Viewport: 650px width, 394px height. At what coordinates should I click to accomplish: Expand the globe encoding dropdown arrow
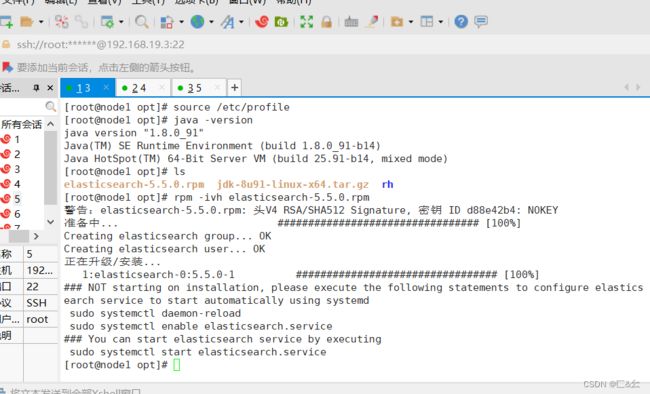(x=211, y=22)
